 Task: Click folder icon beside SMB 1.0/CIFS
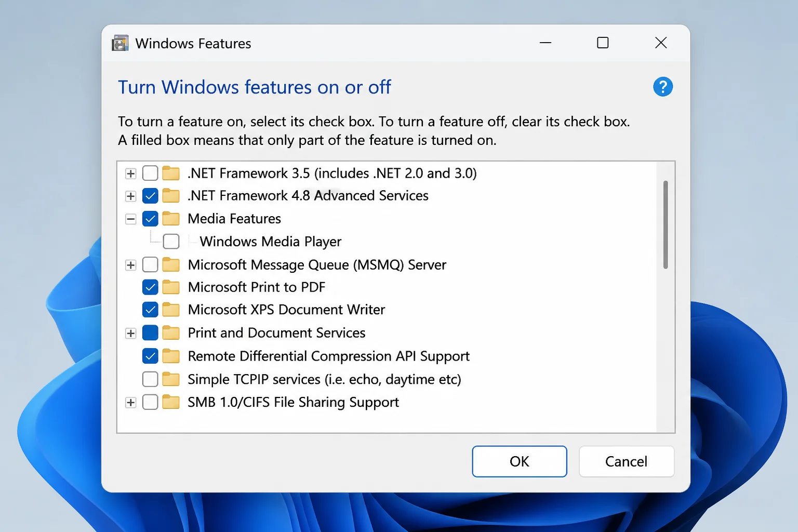click(171, 402)
